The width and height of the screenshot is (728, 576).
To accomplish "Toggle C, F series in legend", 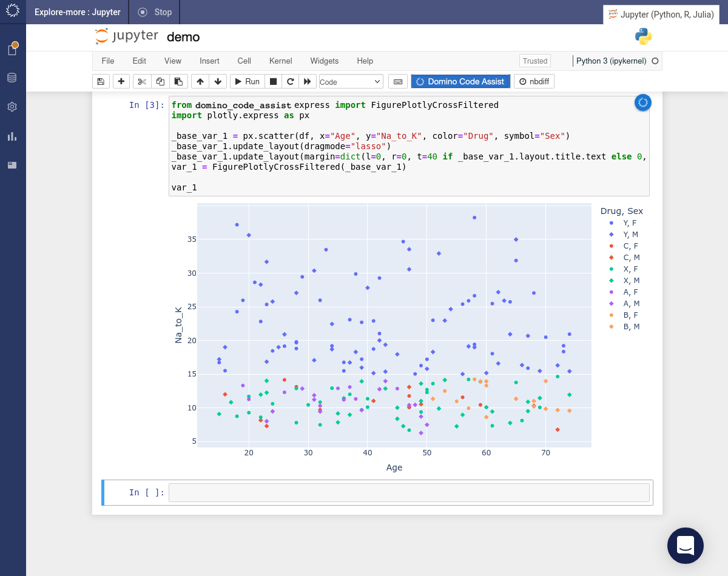I will click(x=625, y=246).
